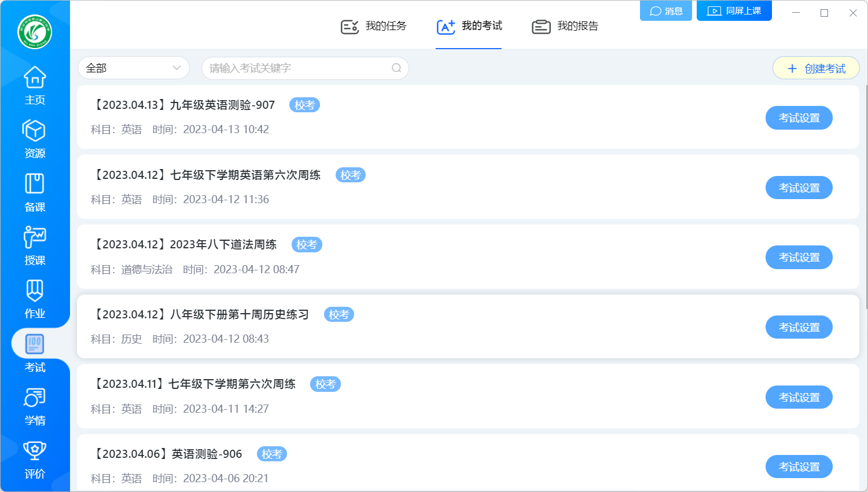Open the 评价 trophy evaluation icon

pos(35,459)
